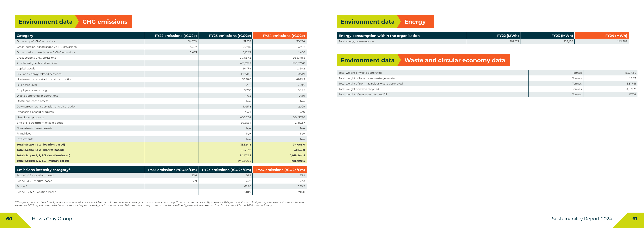Click the energy value 149,269
This screenshot has width=644, height=228.
point(622,41)
